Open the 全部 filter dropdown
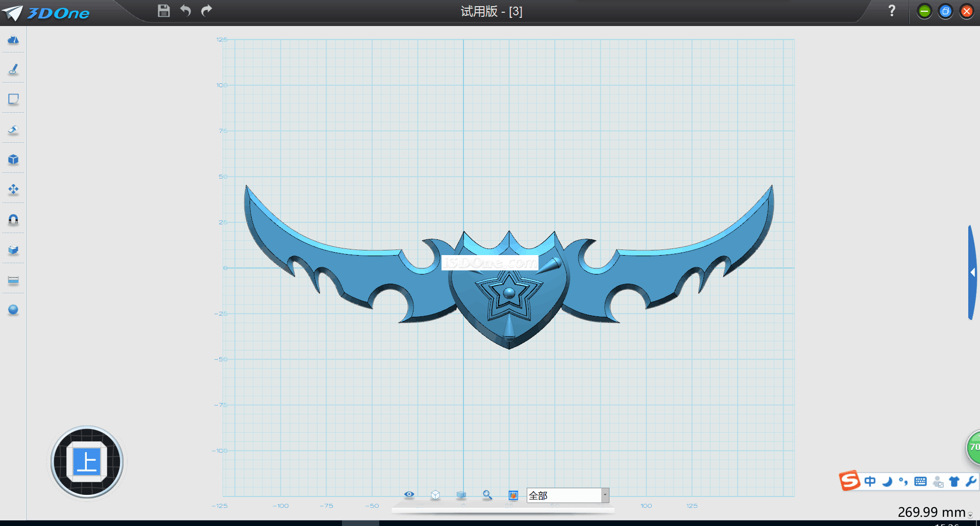The height and width of the screenshot is (526, 980). point(605,495)
